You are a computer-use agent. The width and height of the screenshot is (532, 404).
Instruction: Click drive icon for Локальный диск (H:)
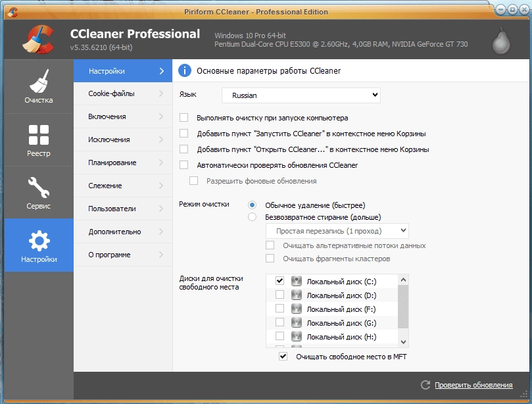[x=296, y=336]
